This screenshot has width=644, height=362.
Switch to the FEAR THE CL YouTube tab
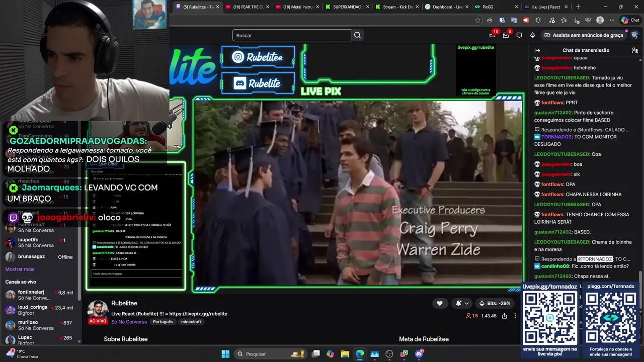247,7
